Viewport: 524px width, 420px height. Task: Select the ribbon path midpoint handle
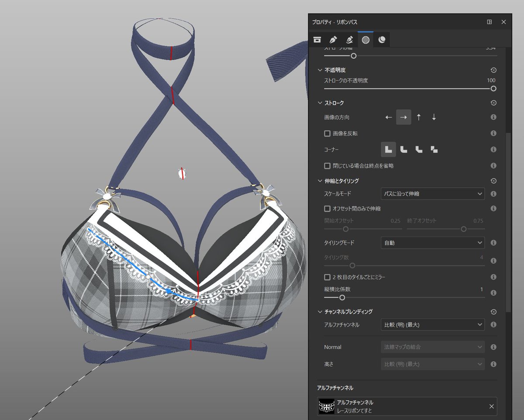click(148, 277)
